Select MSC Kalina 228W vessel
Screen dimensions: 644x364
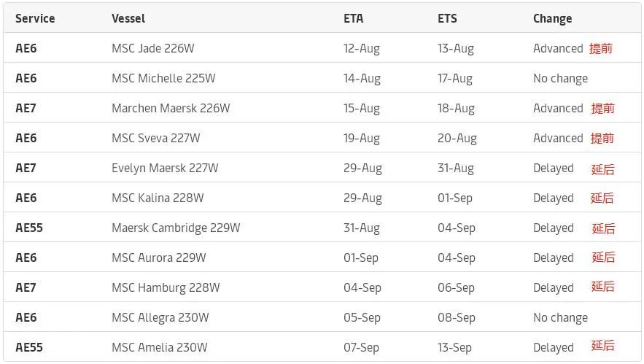click(158, 198)
